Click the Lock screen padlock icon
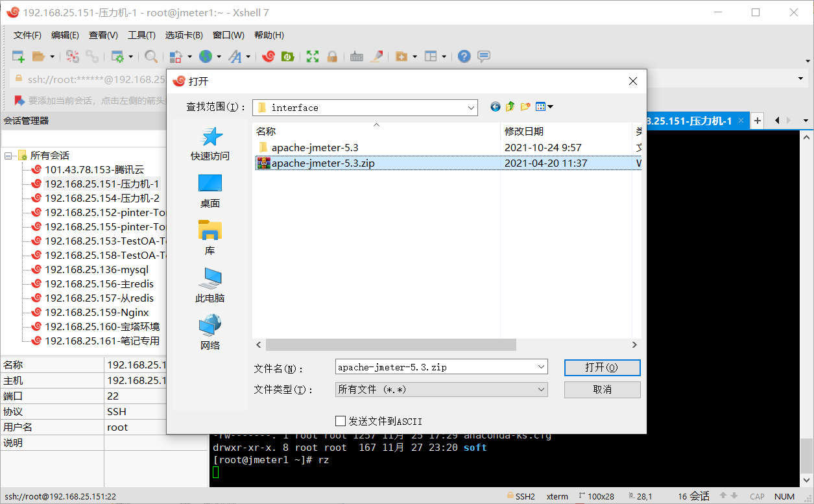The width and height of the screenshot is (814, 504). click(332, 56)
